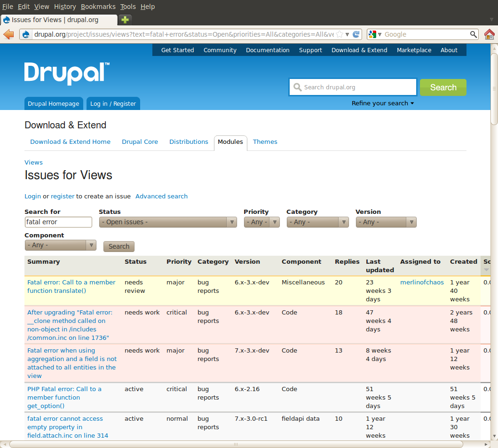The width and height of the screenshot is (498, 448).
Task: Open the Edit menu
Action: point(24,7)
